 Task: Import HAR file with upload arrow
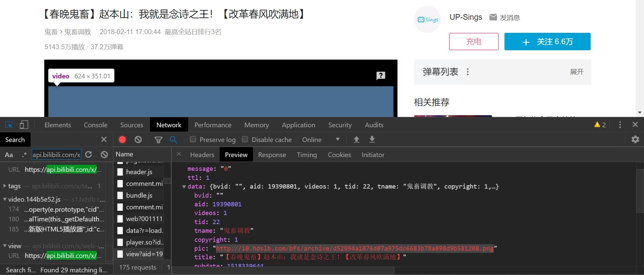tap(357, 139)
